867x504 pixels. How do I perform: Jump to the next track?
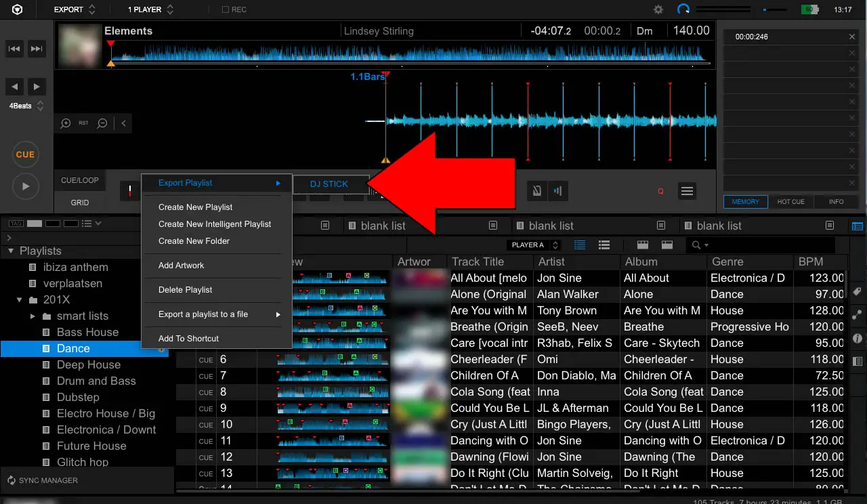(37, 49)
